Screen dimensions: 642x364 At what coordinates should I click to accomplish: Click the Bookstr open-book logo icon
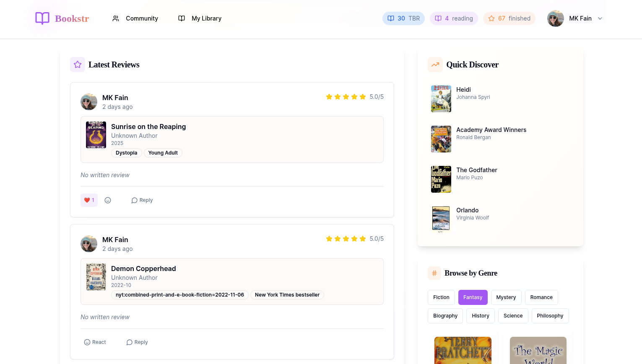(x=42, y=18)
